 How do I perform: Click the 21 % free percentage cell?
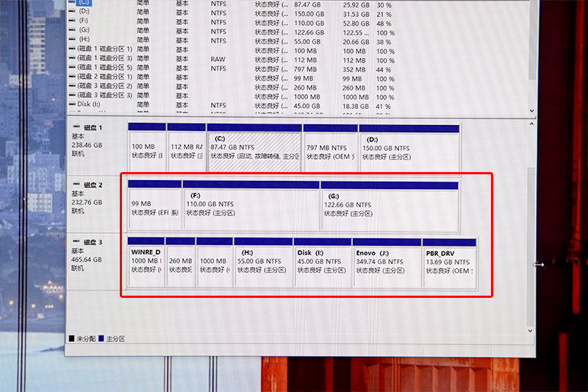coord(384,14)
